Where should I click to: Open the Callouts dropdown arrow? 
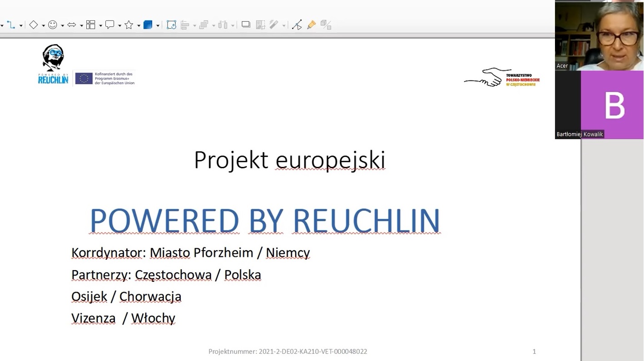tap(119, 26)
